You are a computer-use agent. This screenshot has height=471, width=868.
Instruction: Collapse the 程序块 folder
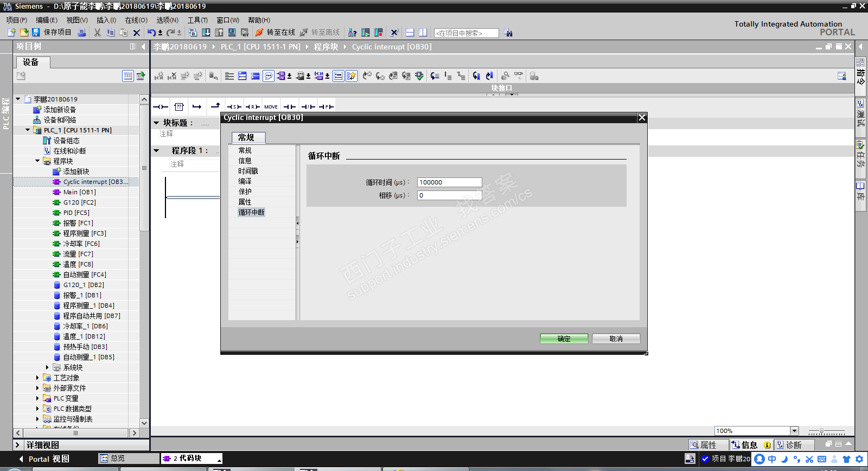tap(37, 161)
